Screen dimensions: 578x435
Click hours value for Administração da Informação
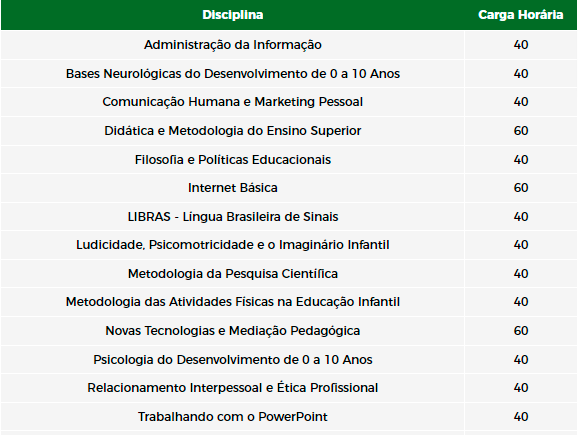click(521, 45)
